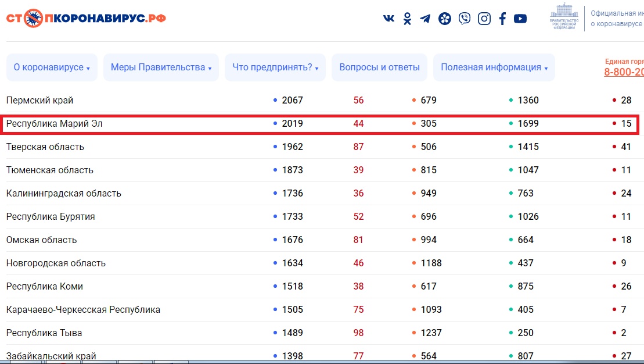Select the Тверская область region name
The width and height of the screenshot is (644, 364).
click(45, 147)
